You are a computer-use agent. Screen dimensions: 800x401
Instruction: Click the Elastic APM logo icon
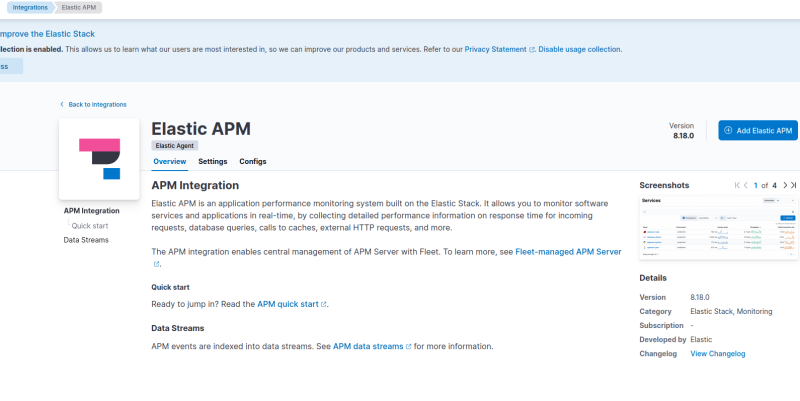(x=99, y=159)
